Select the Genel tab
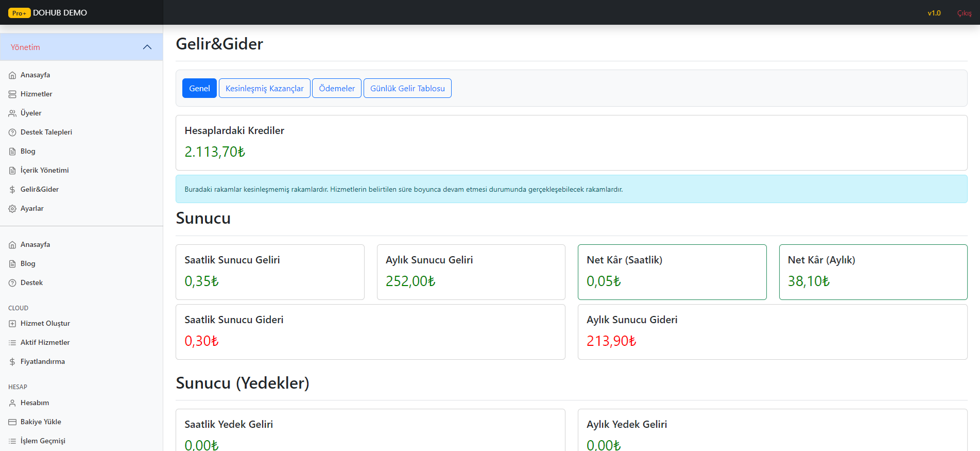The image size is (980, 451). [x=199, y=88]
